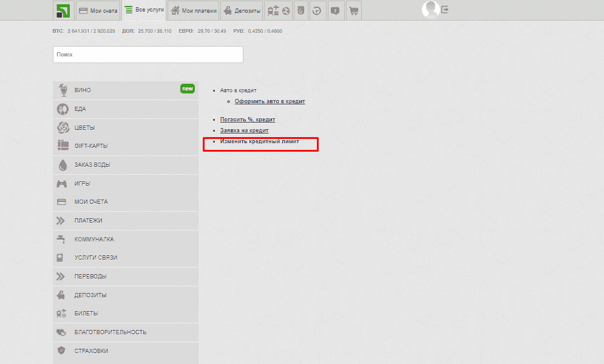Click the Заявка на кредит link

point(244,130)
